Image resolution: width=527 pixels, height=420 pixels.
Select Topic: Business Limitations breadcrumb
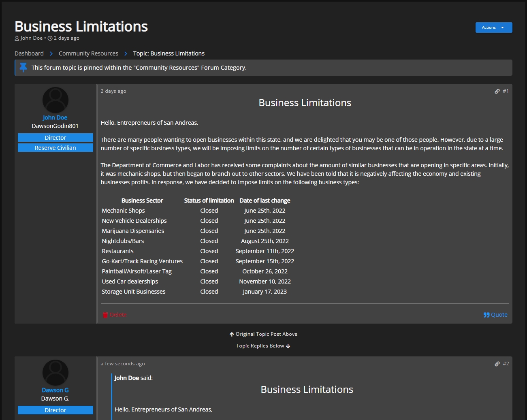tap(169, 53)
